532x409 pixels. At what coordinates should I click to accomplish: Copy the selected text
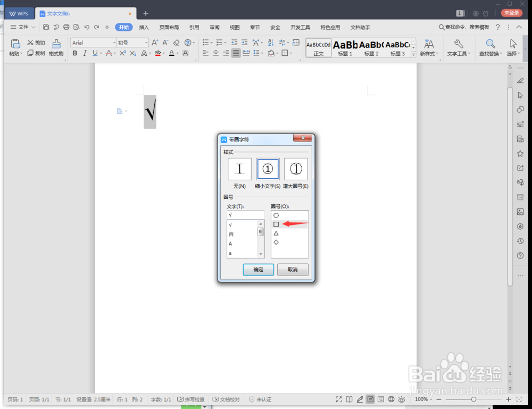[x=36, y=53]
